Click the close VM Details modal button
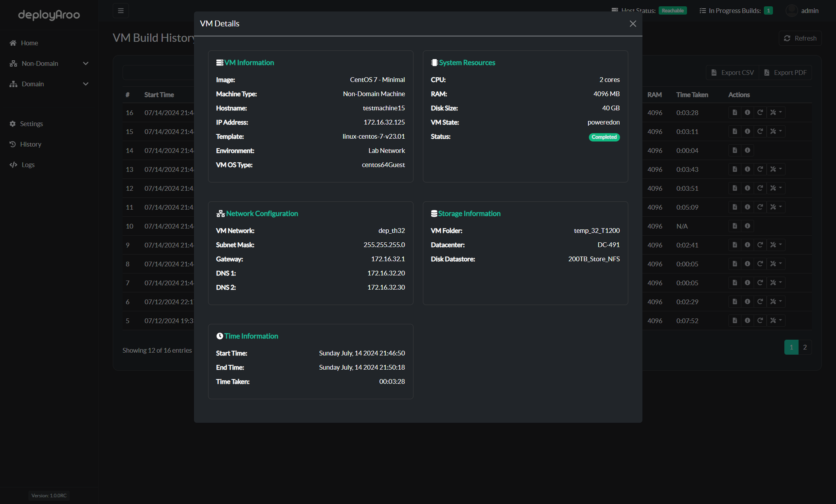This screenshot has width=836, height=504. pos(632,23)
